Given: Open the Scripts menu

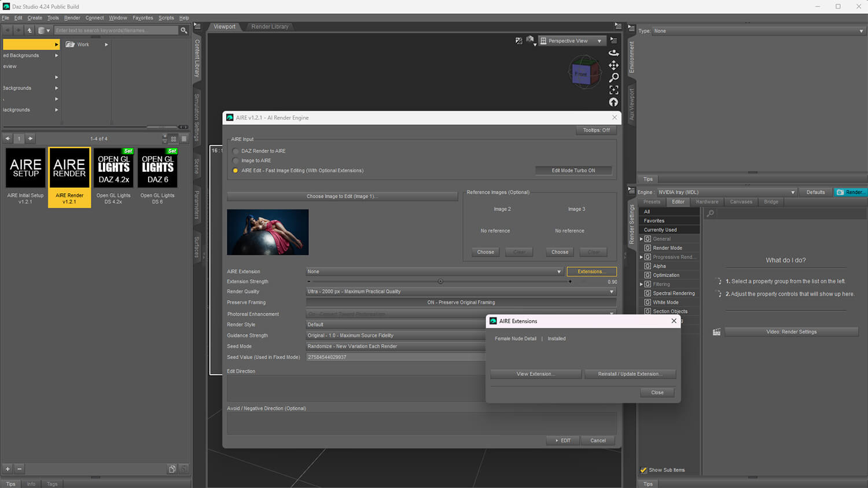Looking at the screenshot, I should click(x=166, y=18).
